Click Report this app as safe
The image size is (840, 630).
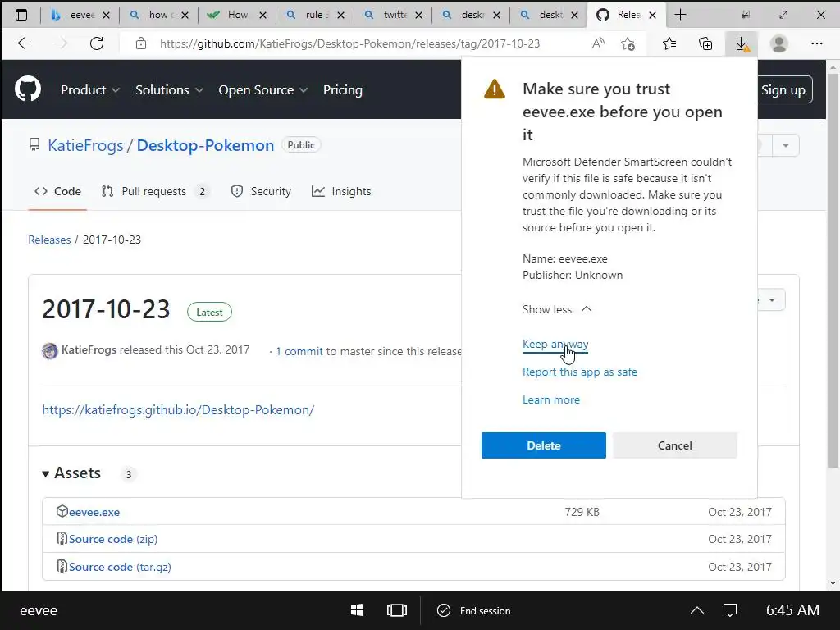(x=580, y=372)
